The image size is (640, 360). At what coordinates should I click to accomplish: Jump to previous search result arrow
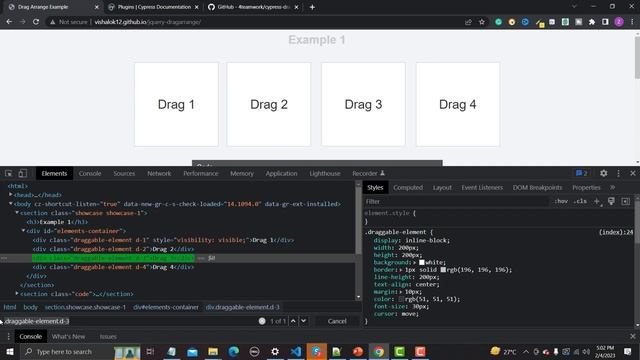pyautogui.click(x=293, y=321)
